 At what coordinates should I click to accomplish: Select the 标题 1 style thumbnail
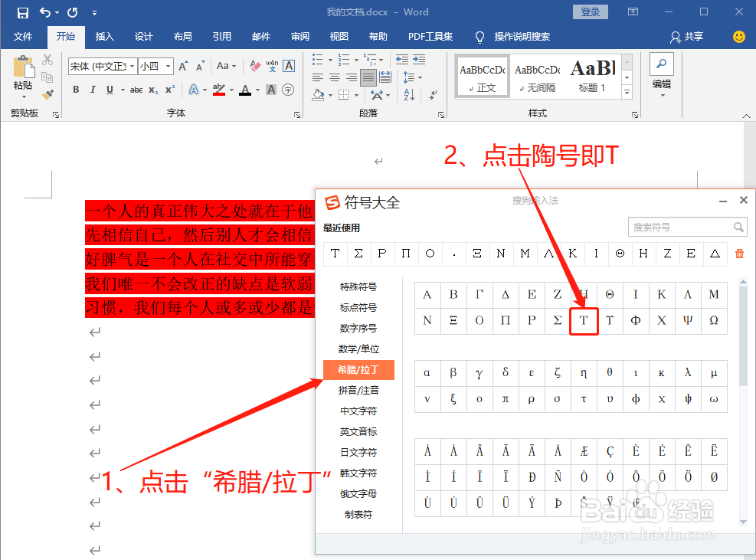592,76
